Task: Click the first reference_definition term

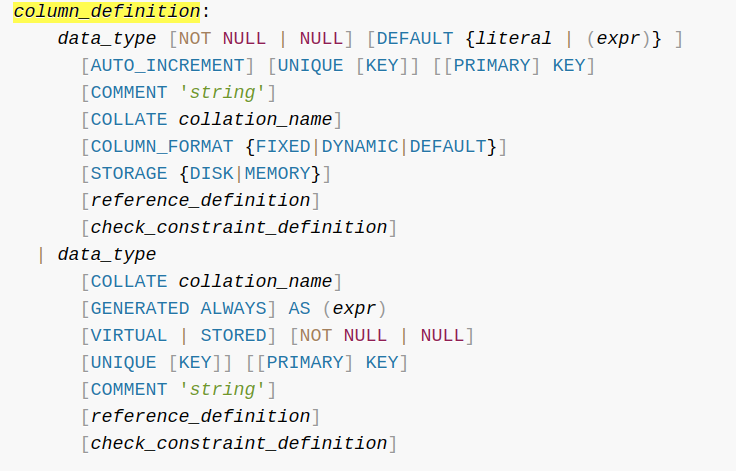Action: [x=200, y=201]
